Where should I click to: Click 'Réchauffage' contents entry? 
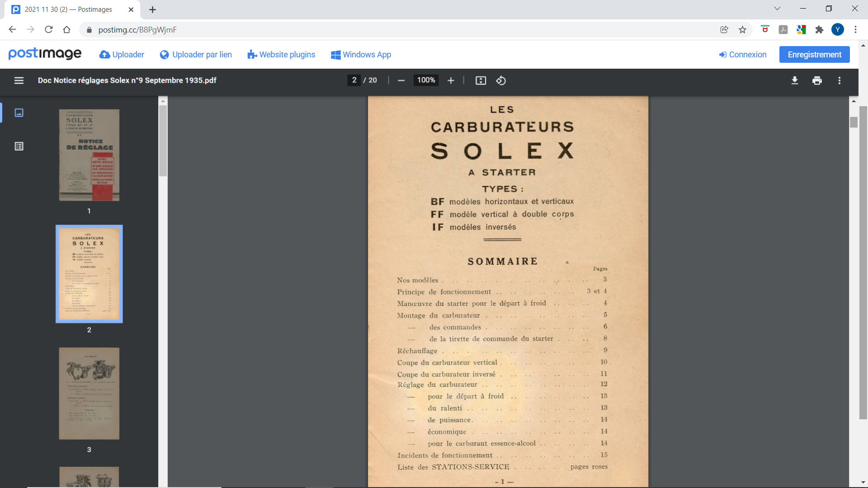pos(417,351)
